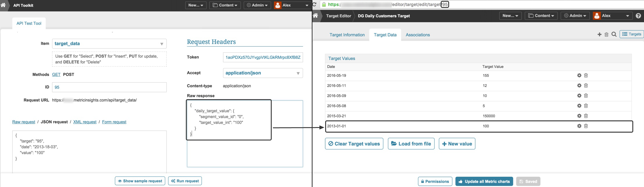Screen dimensions: 644x187
Task: Switch to Form request view
Action: (x=114, y=122)
